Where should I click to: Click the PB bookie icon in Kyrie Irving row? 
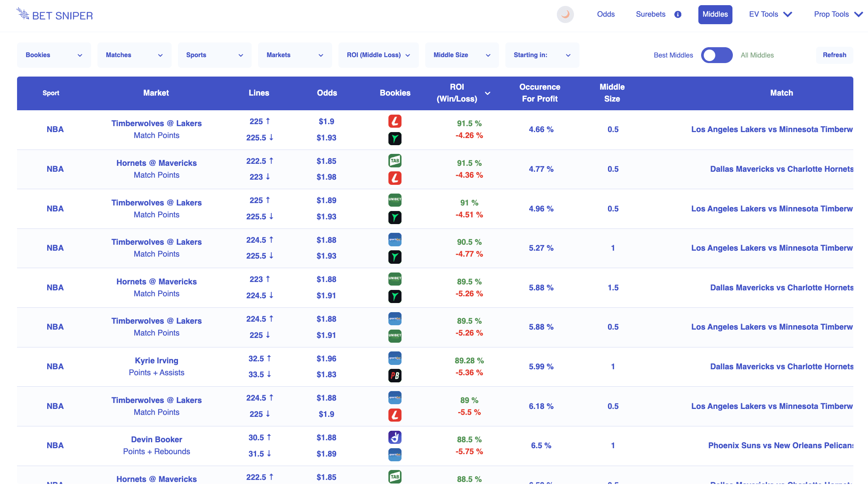(395, 376)
